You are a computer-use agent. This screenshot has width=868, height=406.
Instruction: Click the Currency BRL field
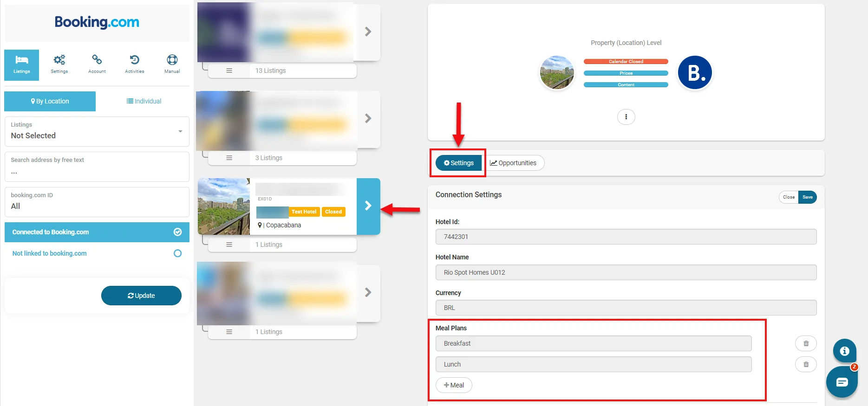pyautogui.click(x=626, y=308)
